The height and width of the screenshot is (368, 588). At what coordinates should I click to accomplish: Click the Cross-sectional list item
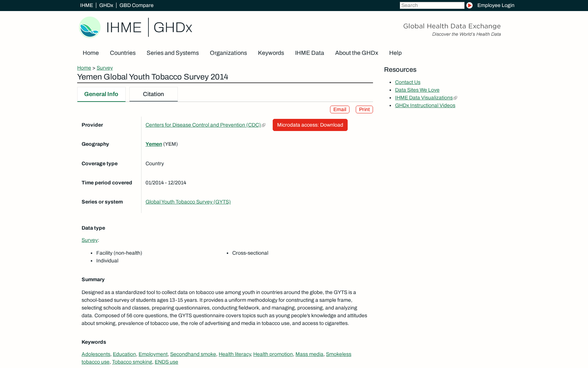(x=250, y=253)
